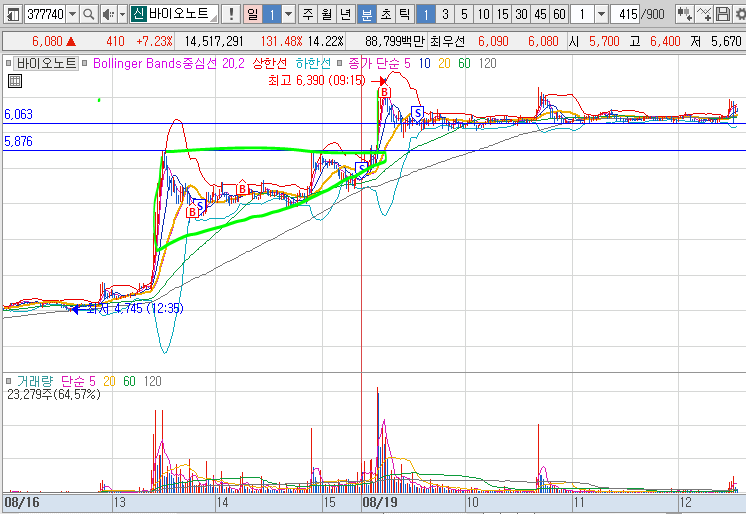Click the +7.23% change rate
Image resolution: width=746 pixels, height=514 pixels.
[x=154, y=41]
